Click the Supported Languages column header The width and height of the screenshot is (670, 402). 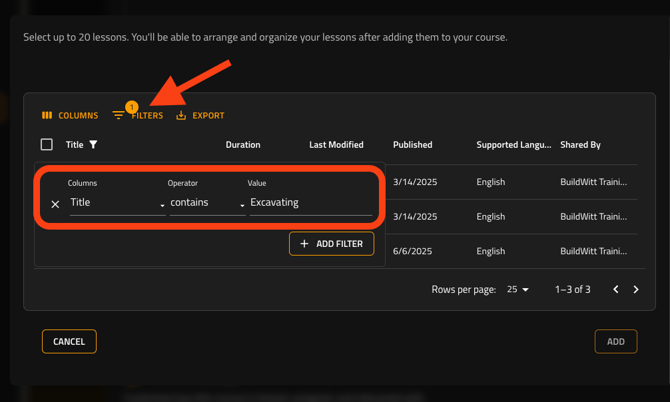513,145
